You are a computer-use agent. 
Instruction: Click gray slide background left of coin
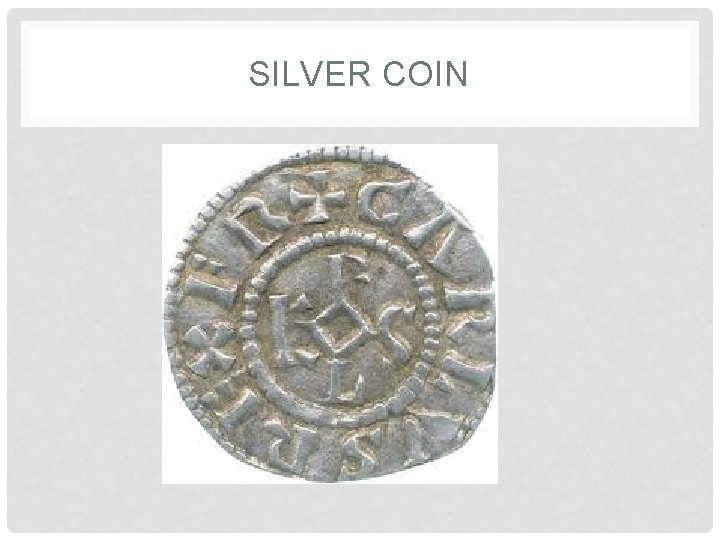point(85,314)
